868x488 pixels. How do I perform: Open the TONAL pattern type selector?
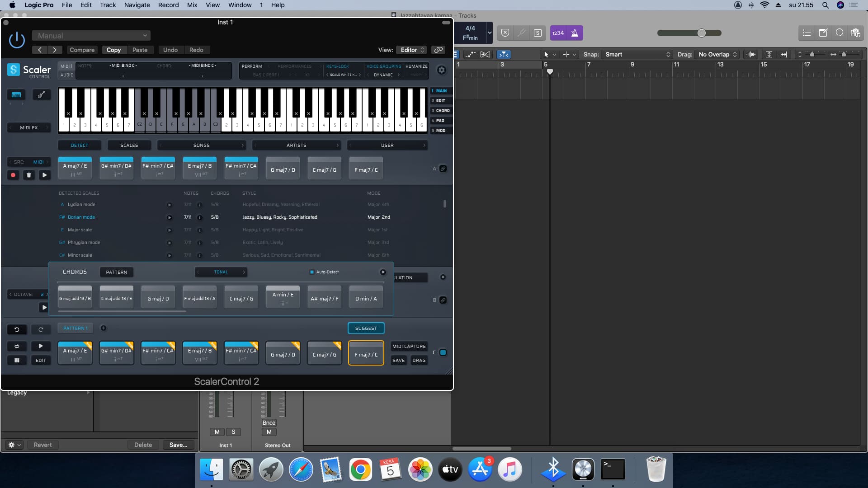[x=221, y=272]
